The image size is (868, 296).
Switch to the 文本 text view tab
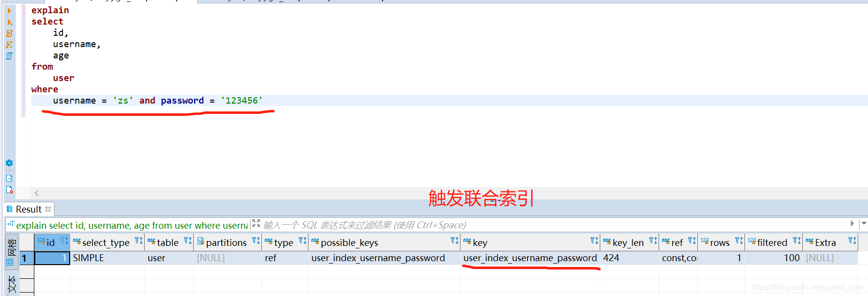pyautogui.click(x=12, y=285)
